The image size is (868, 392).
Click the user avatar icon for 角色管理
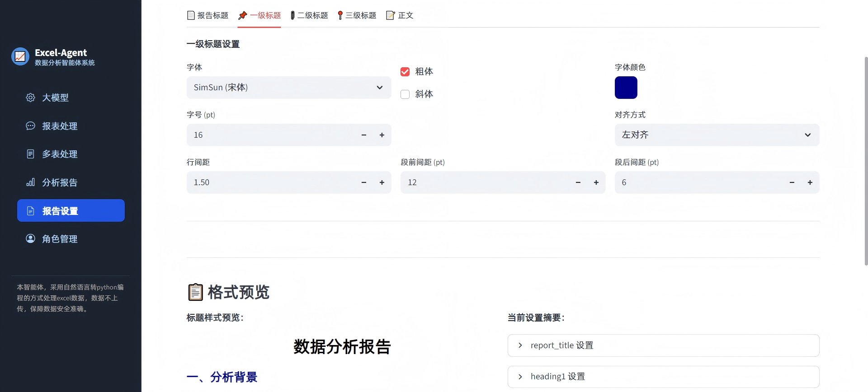[30, 238]
